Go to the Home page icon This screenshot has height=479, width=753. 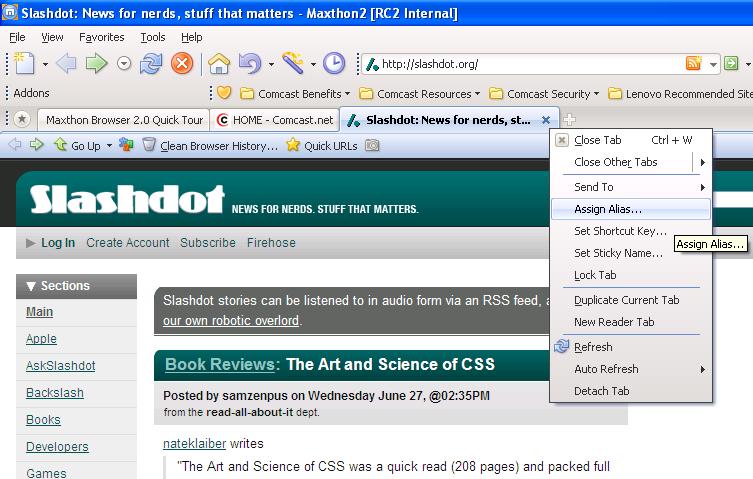(219, 63)
